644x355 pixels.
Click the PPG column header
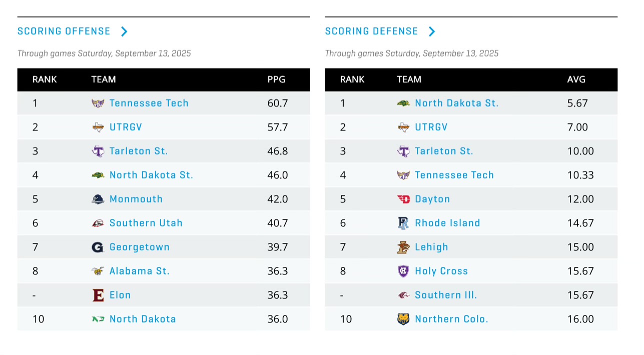click(276, 79)
